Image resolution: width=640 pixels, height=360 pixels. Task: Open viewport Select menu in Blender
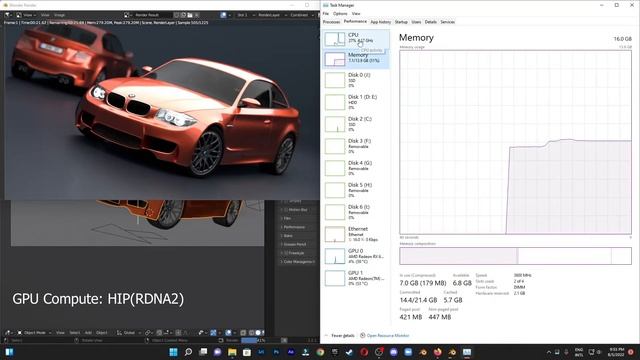pyautogui.click(x=74, y=333)
